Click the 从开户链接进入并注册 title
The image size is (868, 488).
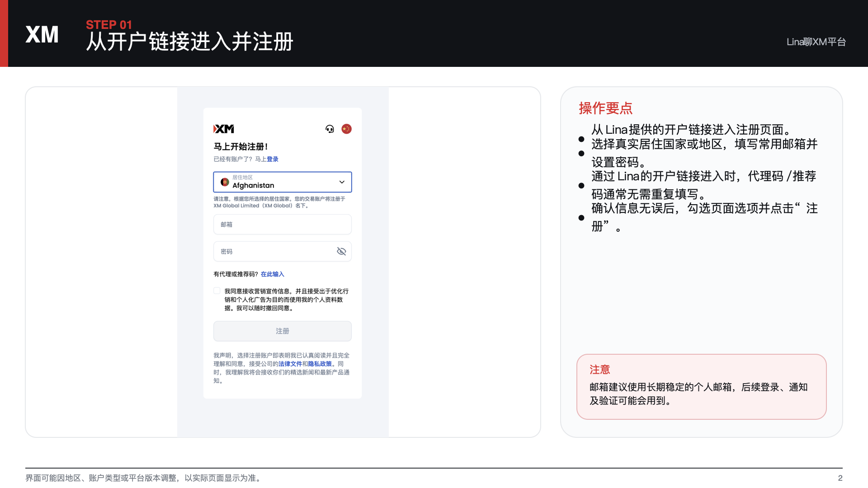190,42
